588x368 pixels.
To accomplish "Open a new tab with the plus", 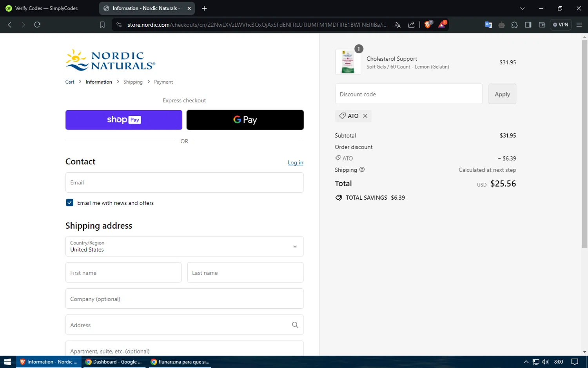I will point(204,8).
